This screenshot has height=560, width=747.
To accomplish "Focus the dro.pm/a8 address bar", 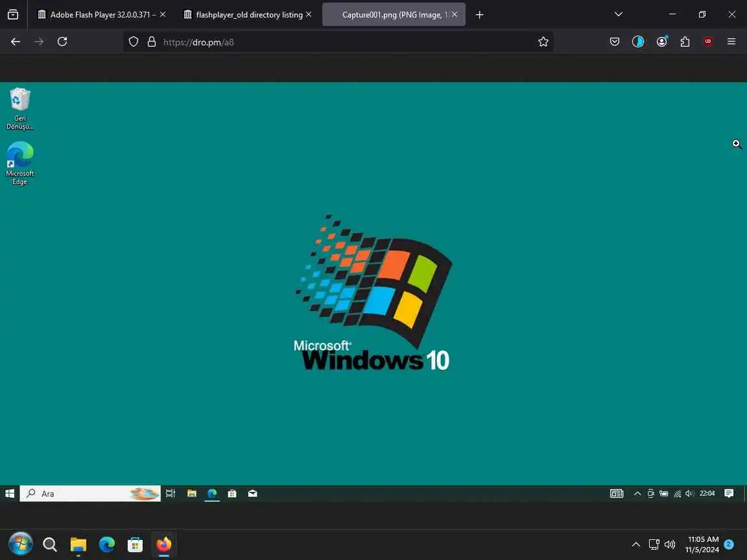I will [x=338, y=42].
